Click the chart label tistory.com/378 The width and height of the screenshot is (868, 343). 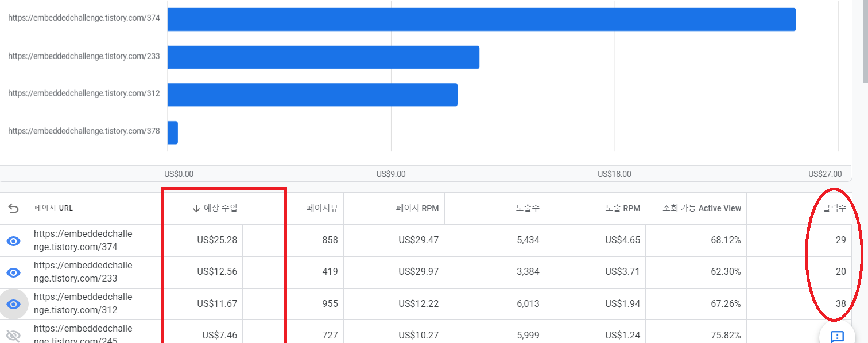click(x=84, y=131)
